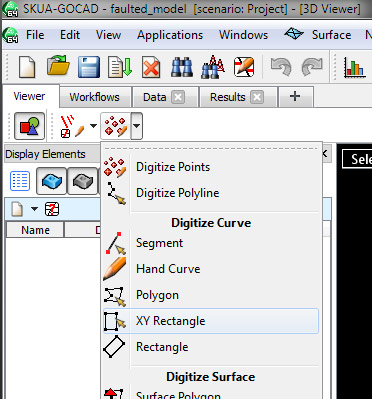Screen dimensions: 372x399
Task: Click the red X delete icon in toolbar
Action: click(x=151, y=67)
